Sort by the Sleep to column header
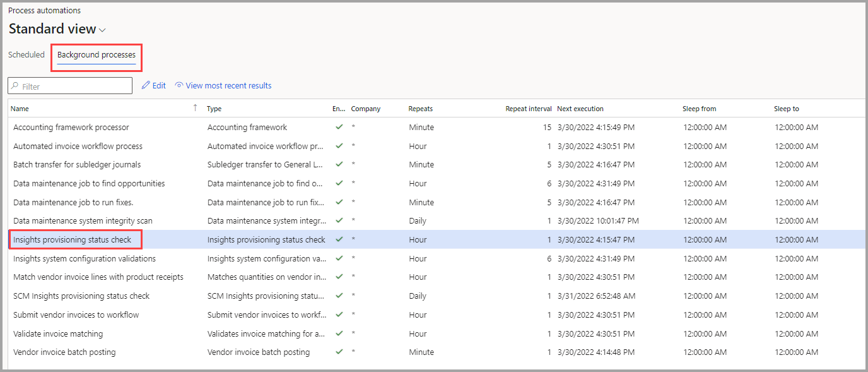The image size is (868, 372). 787,109
